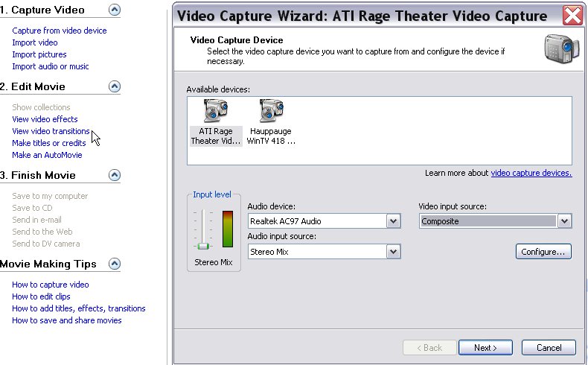This screenshot has width=588, height=365.
Task: Open the Audio input source dropdown
Action: click(394, 251)
